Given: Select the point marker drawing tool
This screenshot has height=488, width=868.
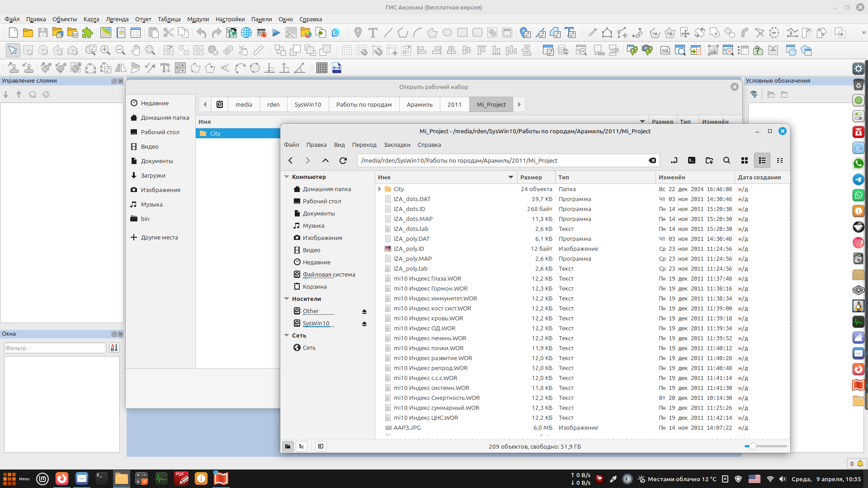Looking at the screenshot, I should click(x=358, y=33).
